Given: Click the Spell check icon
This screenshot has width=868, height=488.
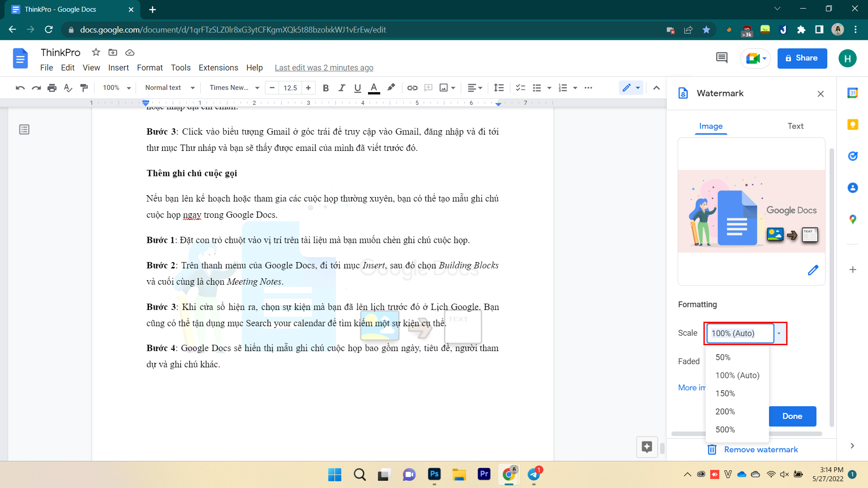Looking at the screenshot, I should (x=68, y=88).
